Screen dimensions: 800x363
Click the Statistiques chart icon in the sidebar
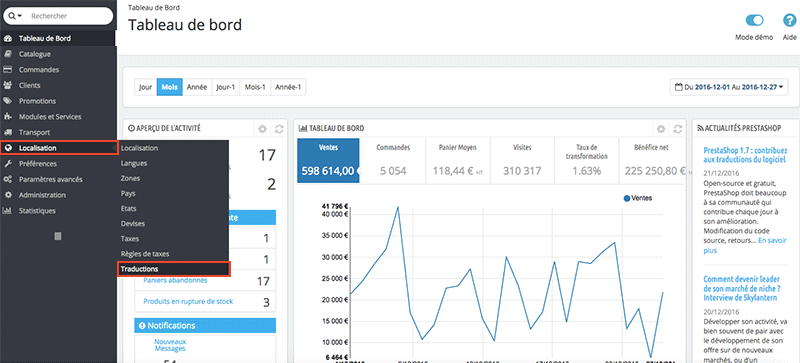click(x=8, y=210)
